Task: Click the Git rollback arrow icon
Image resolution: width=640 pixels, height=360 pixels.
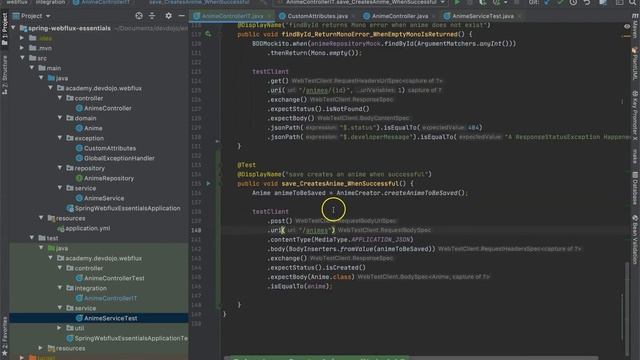Action: point(587,2)
